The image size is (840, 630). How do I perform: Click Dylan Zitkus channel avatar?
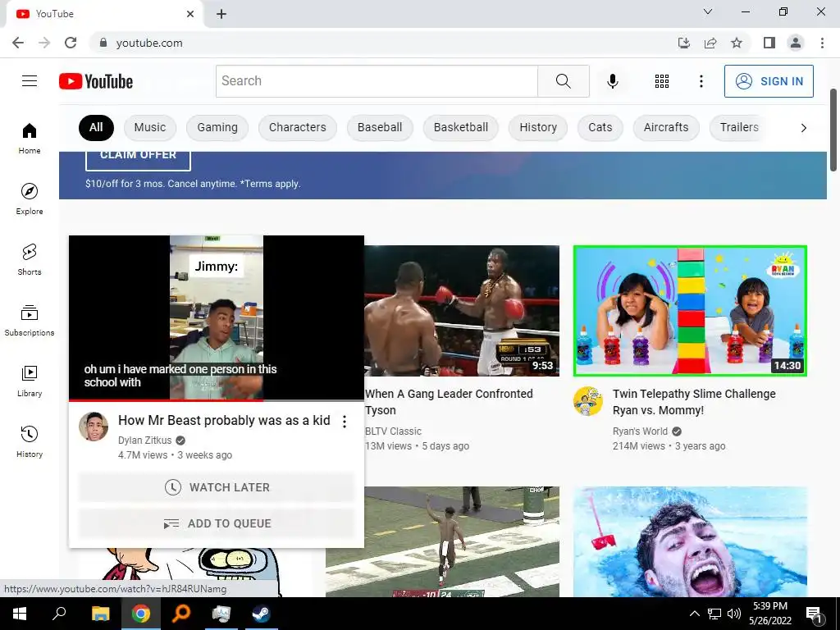pyautogui.click(x=94, y=427)
